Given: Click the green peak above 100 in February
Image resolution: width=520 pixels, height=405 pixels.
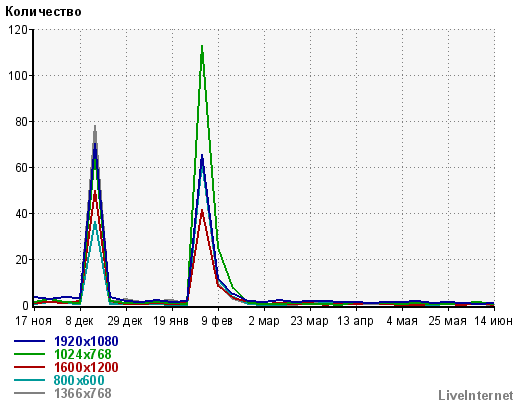Looking at the screenshot, I should pyautogui.click(x=202, y=47).
